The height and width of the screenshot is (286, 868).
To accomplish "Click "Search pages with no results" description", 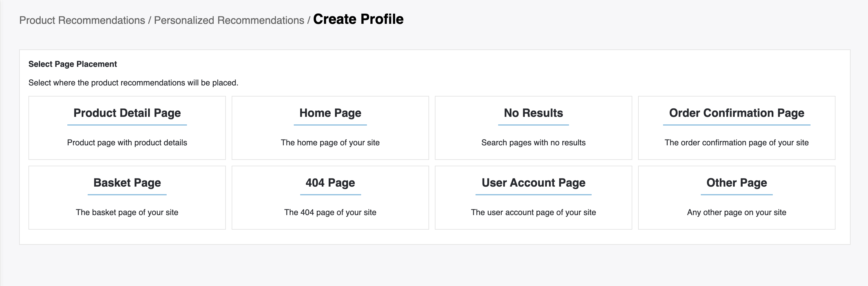I will [533, 143].
